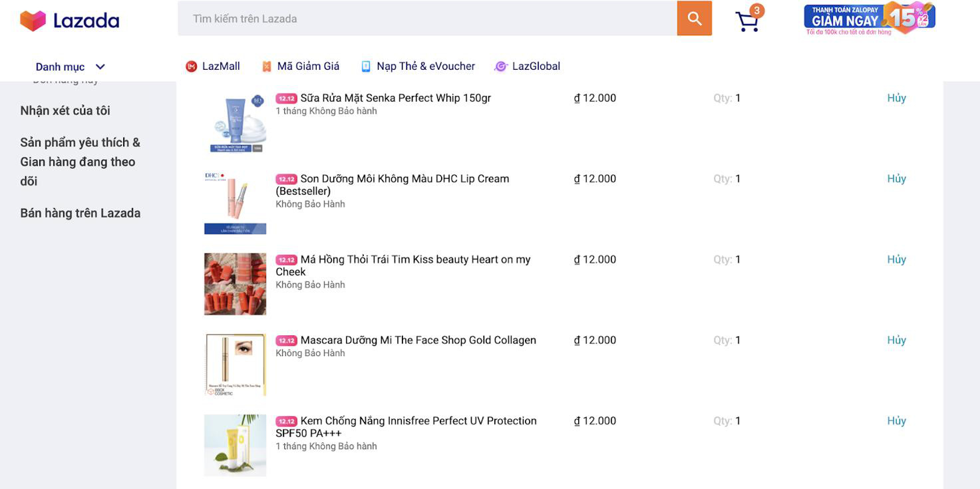Open Má Hồng Thỏi Trái Tim product title
980x489 pixels.
tap(403, 265)
